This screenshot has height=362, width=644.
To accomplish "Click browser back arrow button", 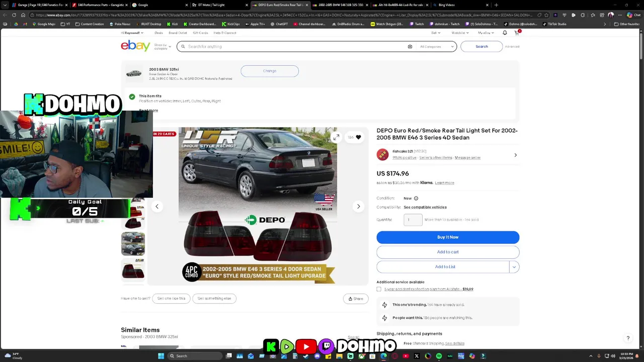I will (5, 15).
